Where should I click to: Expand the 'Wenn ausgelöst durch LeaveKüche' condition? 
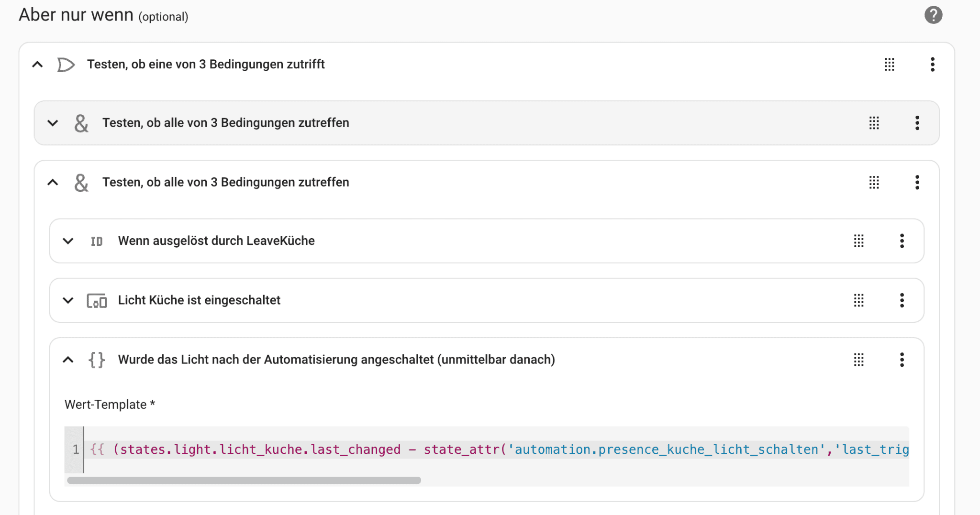pos(68,241)
